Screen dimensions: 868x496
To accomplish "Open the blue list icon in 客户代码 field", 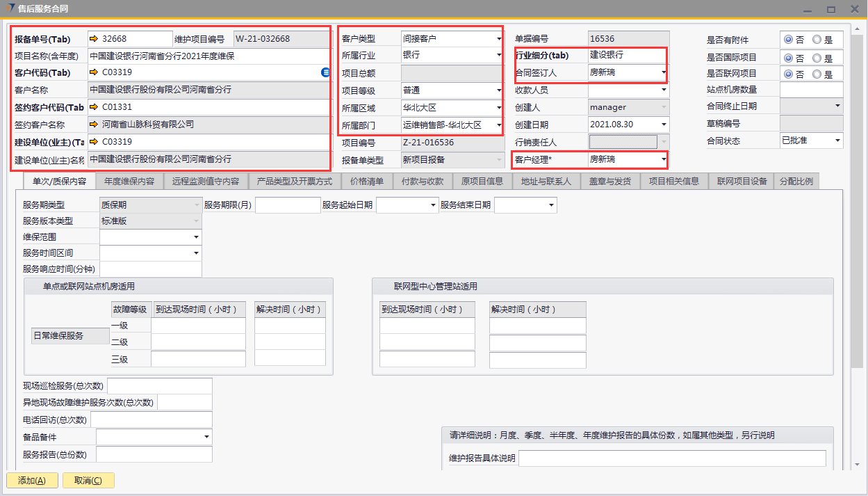I will tap(325, 72).
